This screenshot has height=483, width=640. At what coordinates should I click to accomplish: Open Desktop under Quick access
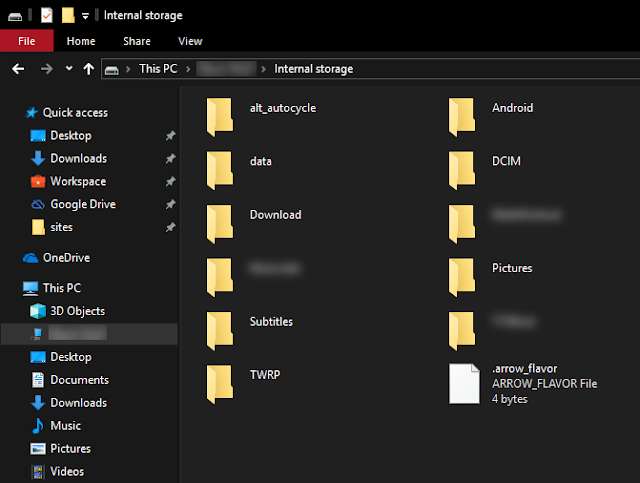71,135
